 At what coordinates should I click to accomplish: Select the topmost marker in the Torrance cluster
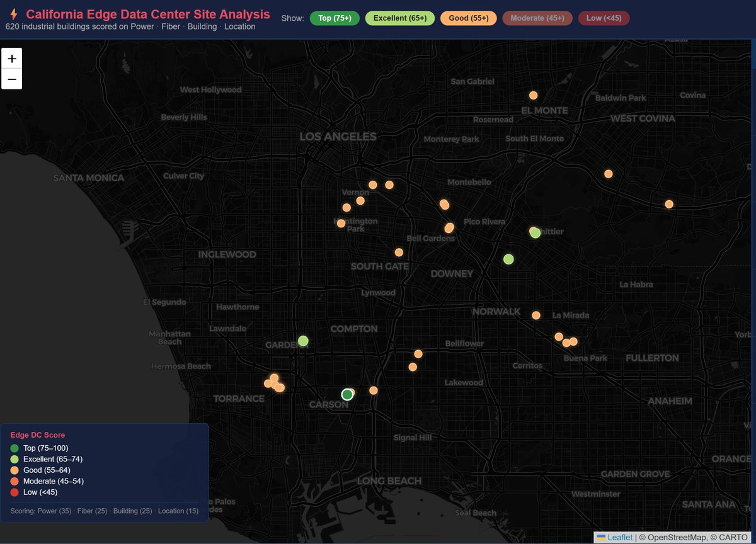click(274, 378)
